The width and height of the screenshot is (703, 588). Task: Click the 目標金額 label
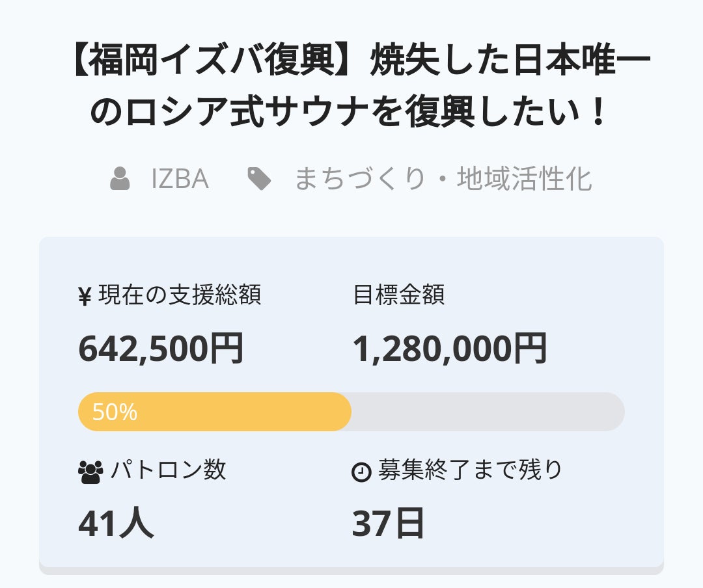[x=398, y=296]
